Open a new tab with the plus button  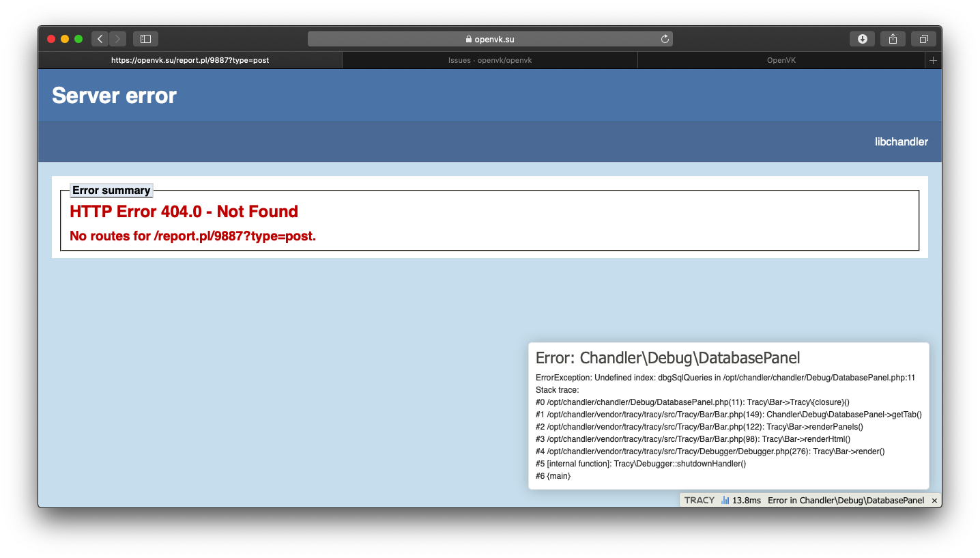932,60
